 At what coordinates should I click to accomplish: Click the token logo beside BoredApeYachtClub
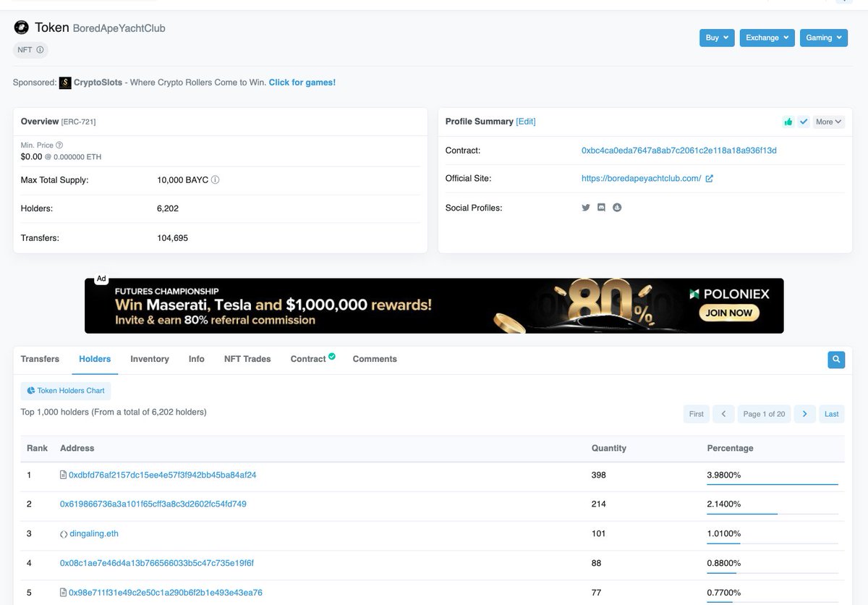pos(21,27)
